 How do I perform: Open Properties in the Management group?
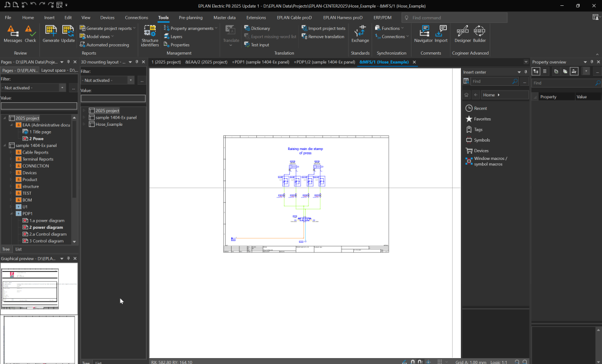click(x=176, y=45)
